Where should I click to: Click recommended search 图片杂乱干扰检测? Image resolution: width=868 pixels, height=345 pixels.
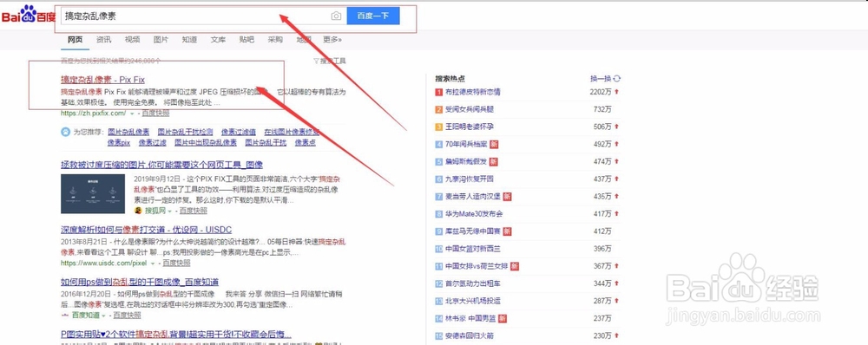click(185, 132)
